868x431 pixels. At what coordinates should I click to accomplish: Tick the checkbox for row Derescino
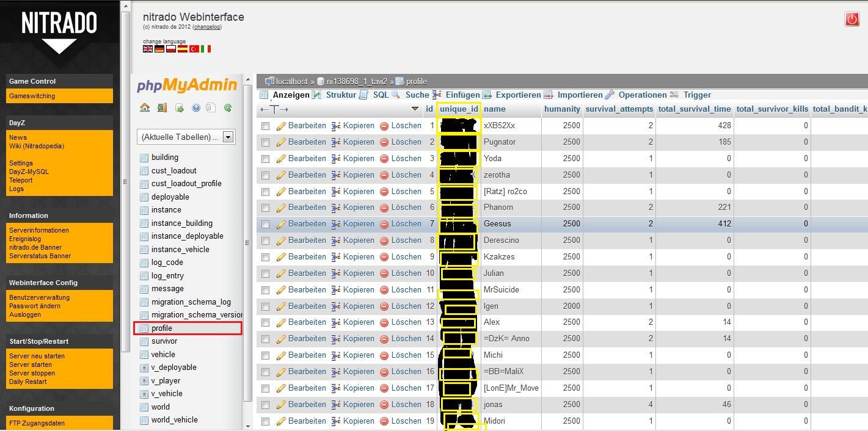pyautogui.click(x=265, y=241)
